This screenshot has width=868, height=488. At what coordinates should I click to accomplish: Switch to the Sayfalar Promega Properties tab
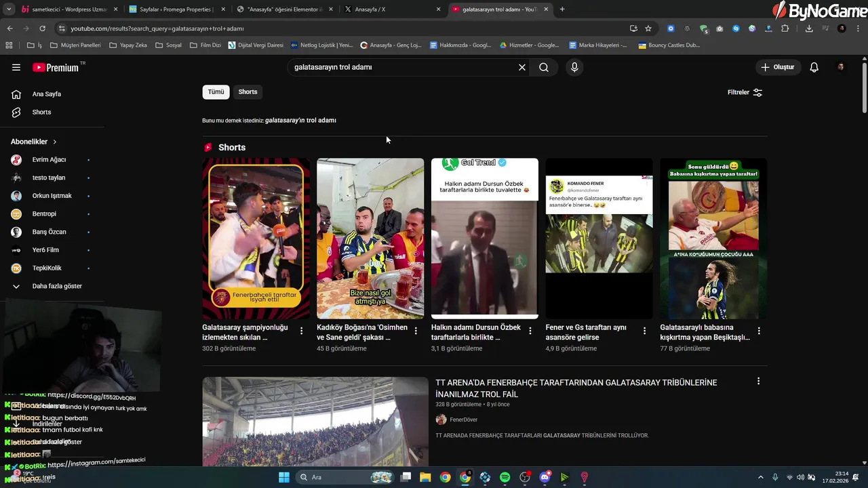176,9
